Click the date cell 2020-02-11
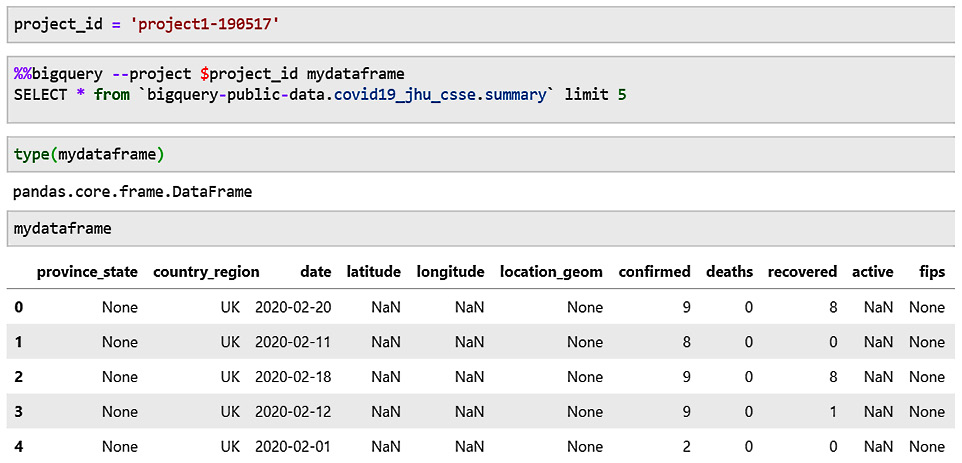 pyautogui.click(x=293, y=342)
